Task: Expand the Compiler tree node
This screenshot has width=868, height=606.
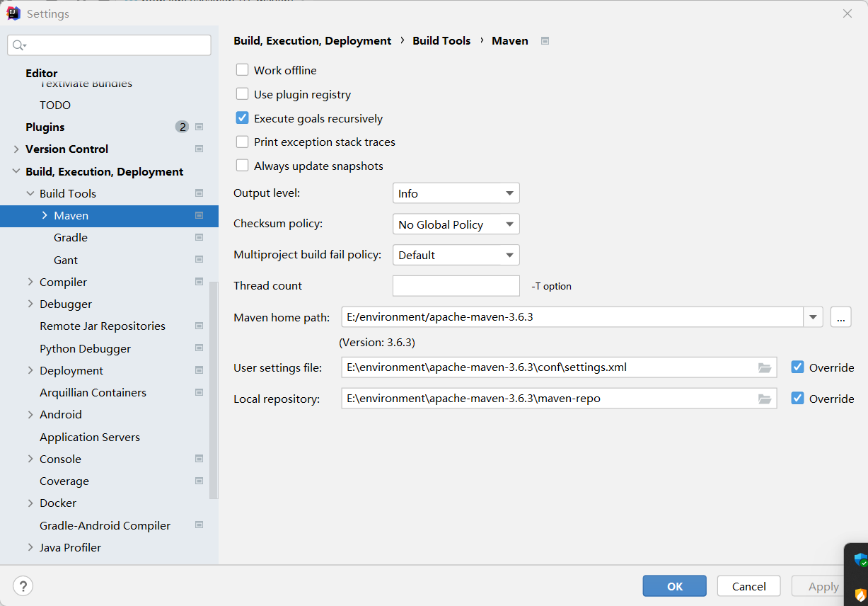Action: (30, 282)
